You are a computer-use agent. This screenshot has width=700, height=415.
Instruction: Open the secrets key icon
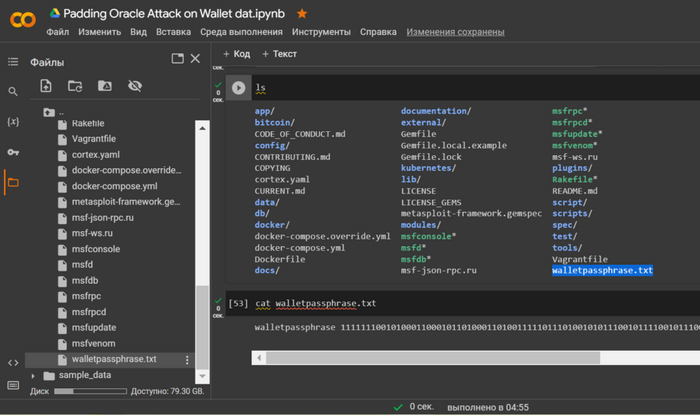tap(13, 152)
